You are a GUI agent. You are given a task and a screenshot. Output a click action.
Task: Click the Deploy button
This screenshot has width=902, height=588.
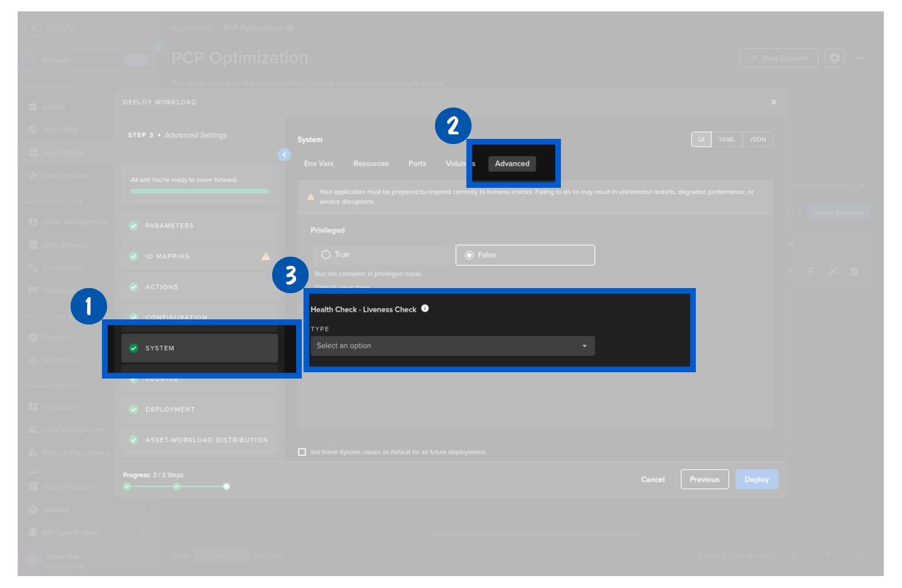[756, 479]
